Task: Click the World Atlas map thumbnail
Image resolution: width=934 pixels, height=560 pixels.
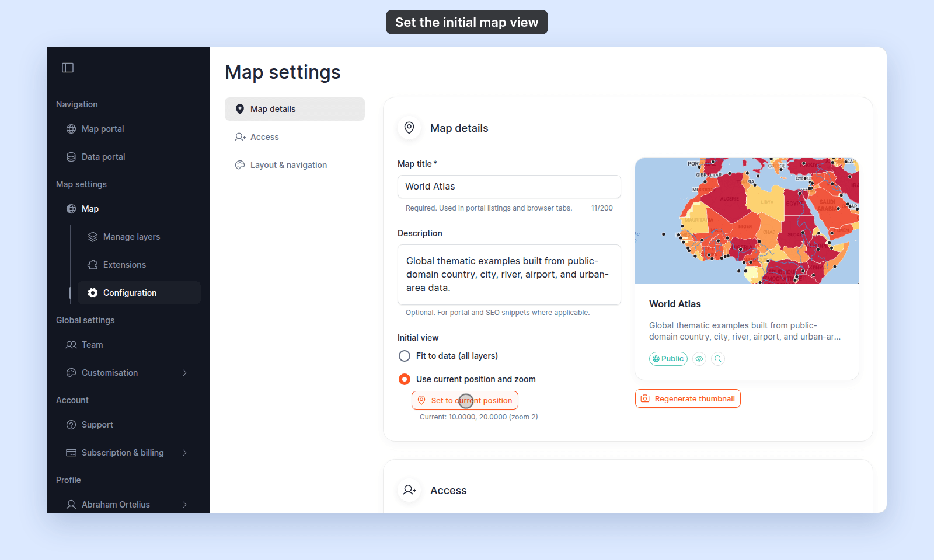Action: [747, 221]
